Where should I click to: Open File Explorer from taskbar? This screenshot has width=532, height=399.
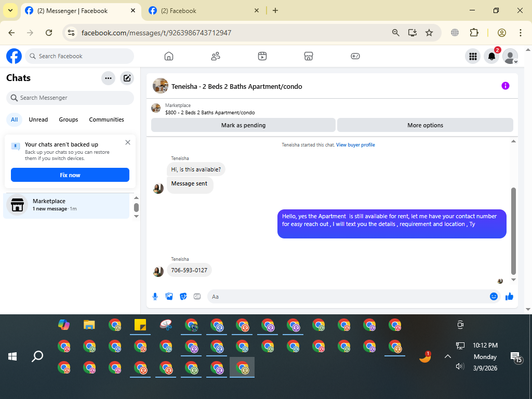point(89,325)
